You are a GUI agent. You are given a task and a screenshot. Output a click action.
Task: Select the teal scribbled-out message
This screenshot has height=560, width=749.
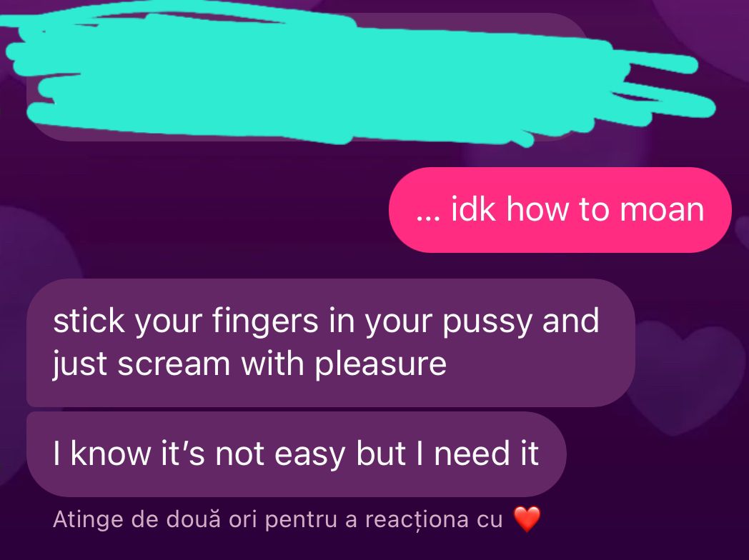(358, 76)
